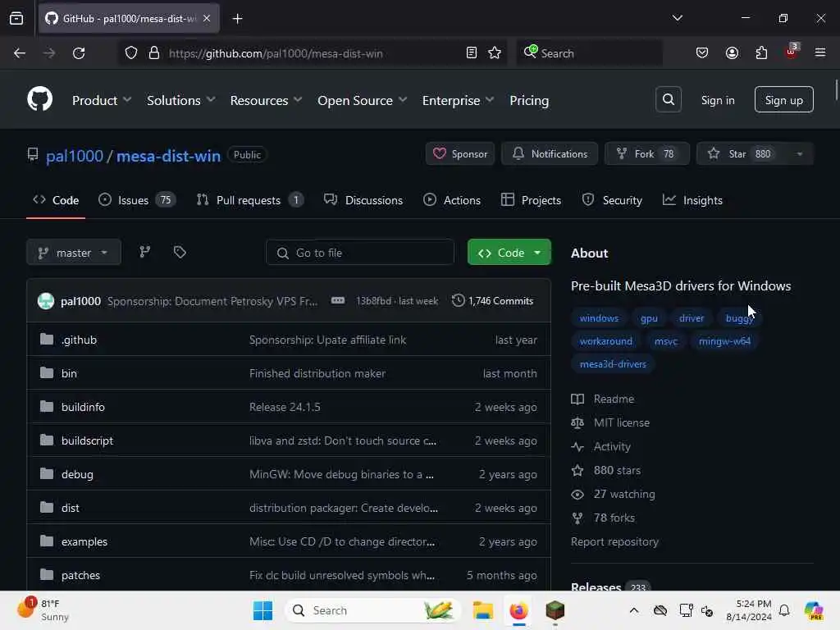Switch to the Projects tab
This screenshot has height=630, width=840.
[x=531, y=200]
